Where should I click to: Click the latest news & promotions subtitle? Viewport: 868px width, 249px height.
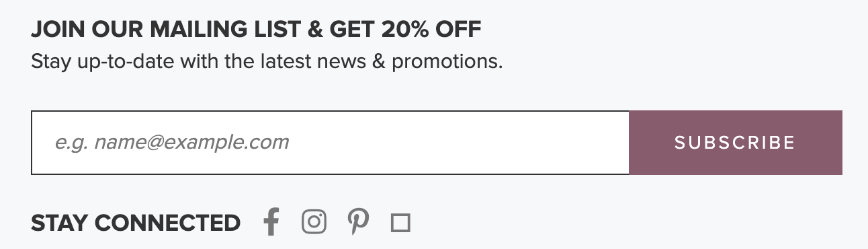pos(267,62)
